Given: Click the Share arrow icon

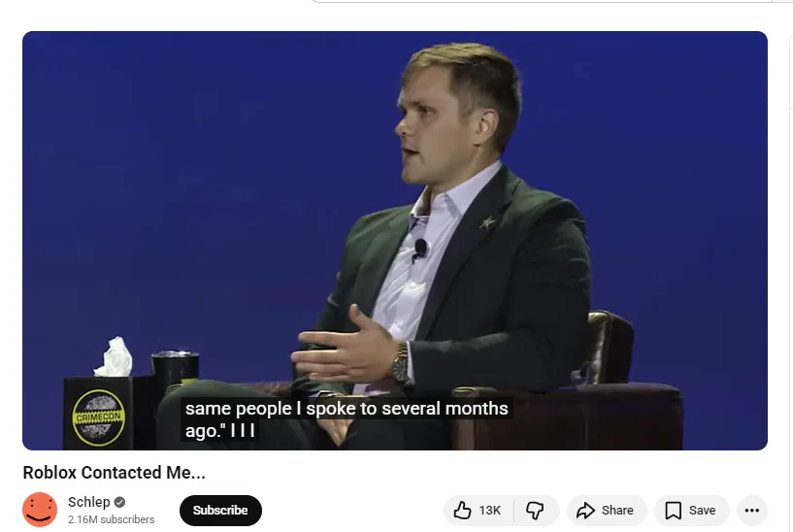Looking at the screenshot, I should (585, 511).
